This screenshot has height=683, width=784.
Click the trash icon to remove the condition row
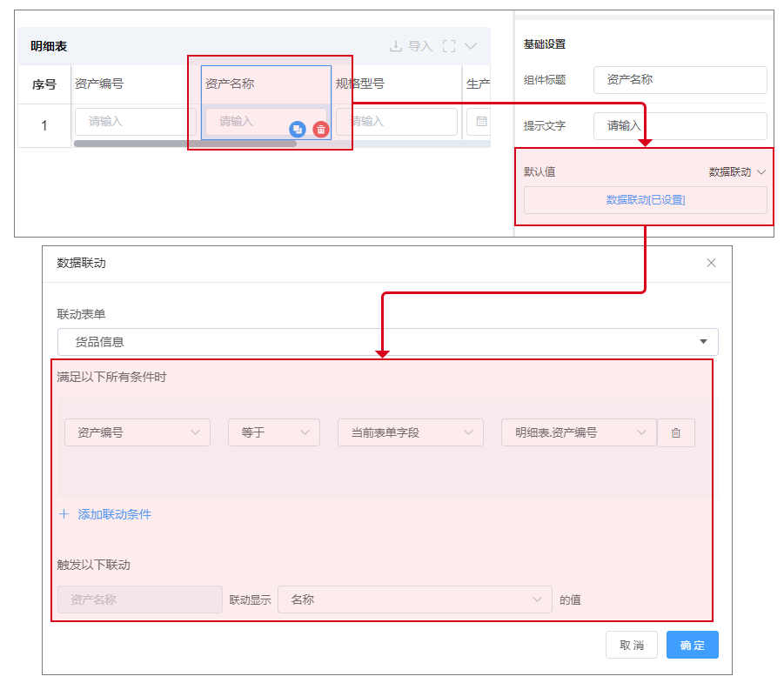coord(676,432)
